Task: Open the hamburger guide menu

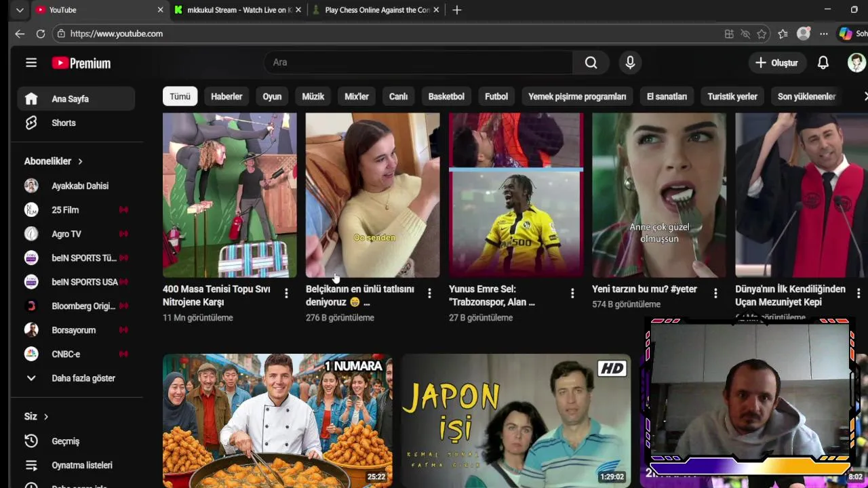Action: (31, 63)
